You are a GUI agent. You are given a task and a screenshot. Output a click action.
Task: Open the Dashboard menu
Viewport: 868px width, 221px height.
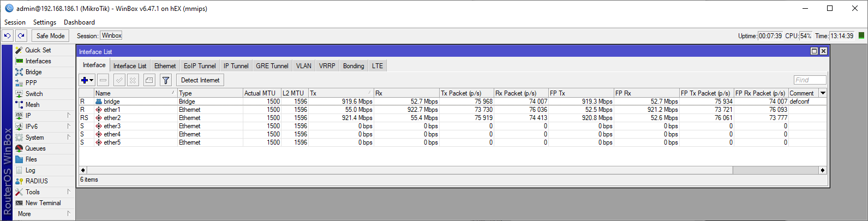[x=79, y=22]
